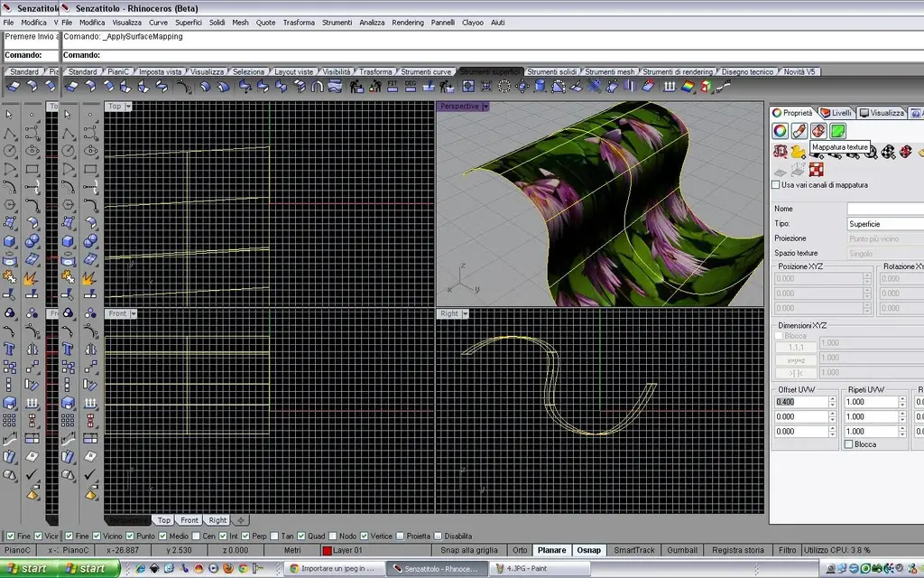Toggle the Medio osnap checkbox
924x578 pixels.
(162, 536)
